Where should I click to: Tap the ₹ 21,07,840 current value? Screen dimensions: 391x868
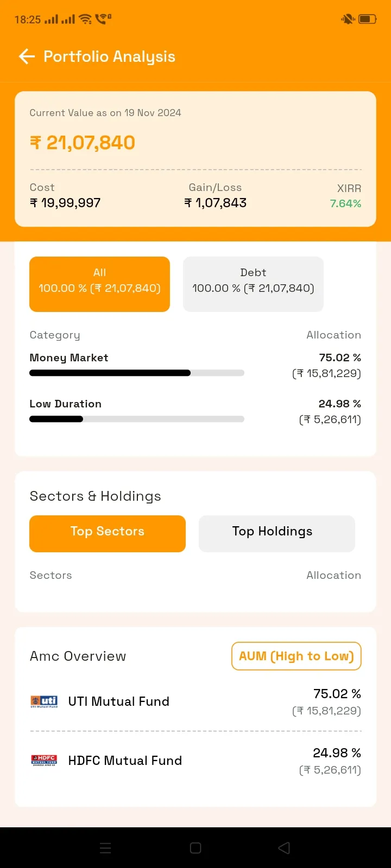click(83, 143)
